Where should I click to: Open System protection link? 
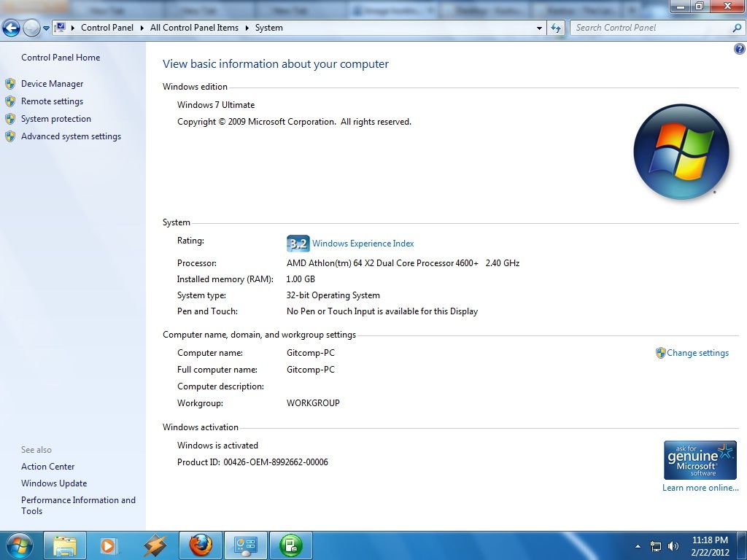(x=55, y=119)
